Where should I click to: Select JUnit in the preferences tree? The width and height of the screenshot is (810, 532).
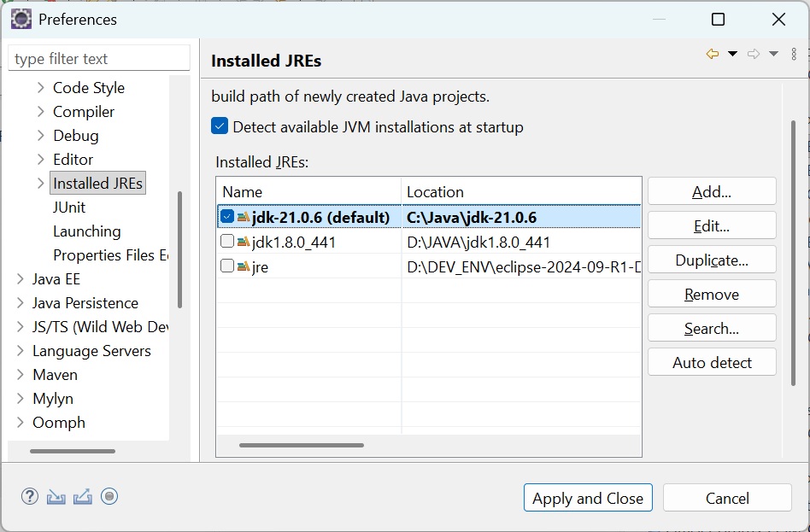pos(69,208)
